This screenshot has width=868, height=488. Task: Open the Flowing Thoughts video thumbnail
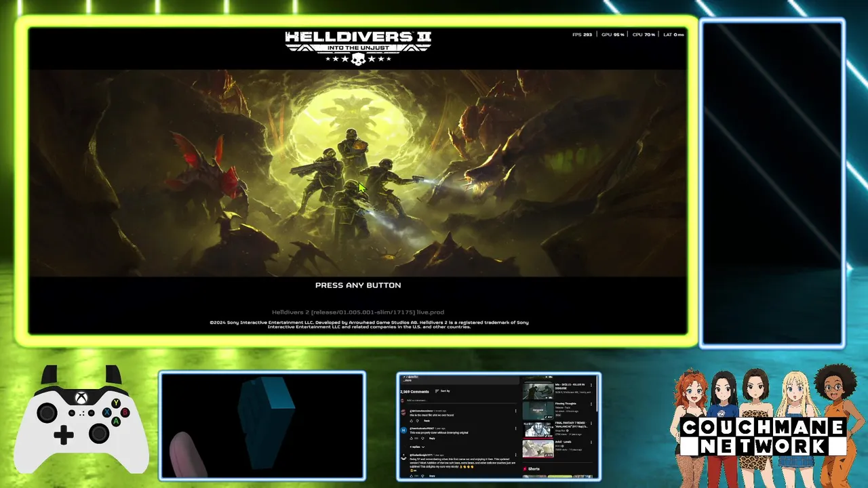click(538, 411)
